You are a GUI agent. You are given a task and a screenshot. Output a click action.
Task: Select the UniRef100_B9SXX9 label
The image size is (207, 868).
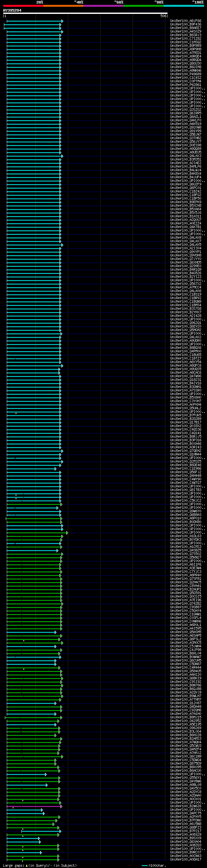click(186, 838)
